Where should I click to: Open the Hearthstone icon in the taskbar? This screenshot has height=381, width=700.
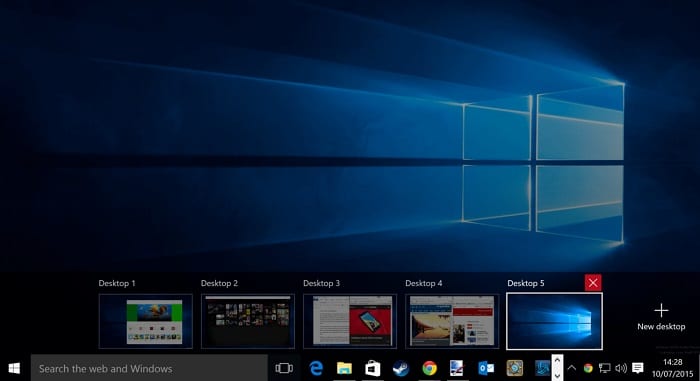coord(514,368)
